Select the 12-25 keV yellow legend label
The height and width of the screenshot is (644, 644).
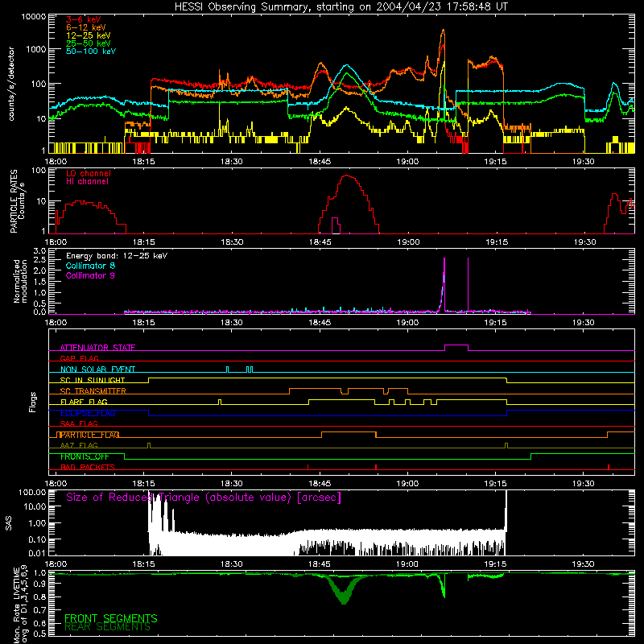88,35
